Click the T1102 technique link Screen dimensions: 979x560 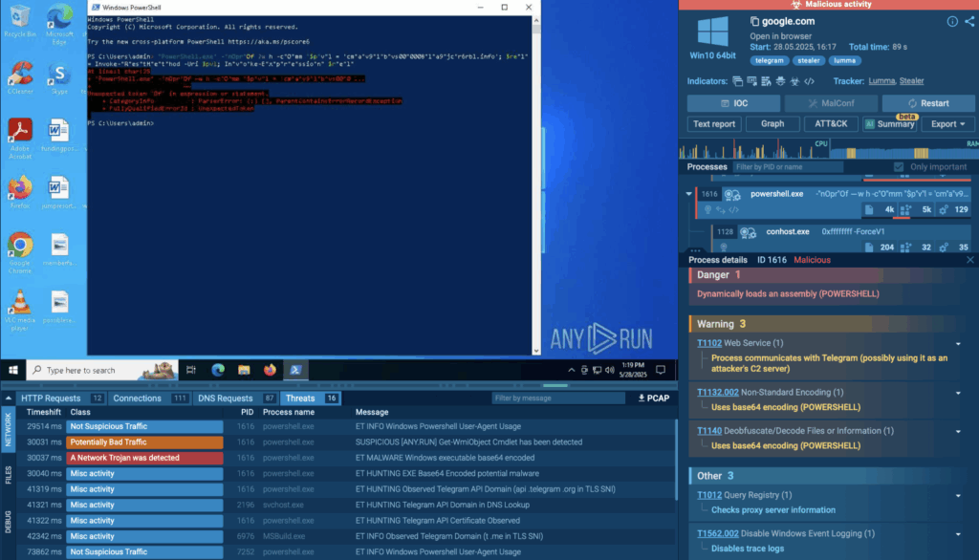(x=709, y=343)
